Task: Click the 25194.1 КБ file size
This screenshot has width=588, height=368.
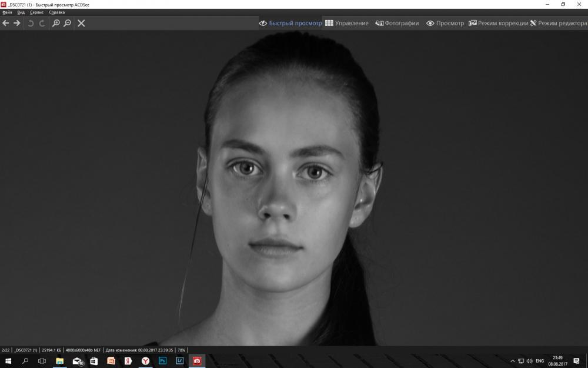Action: pos(51,350)
